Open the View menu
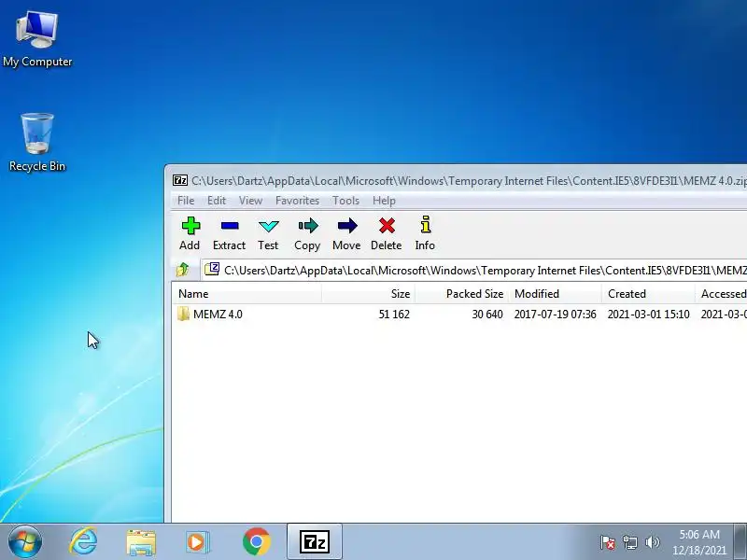Screen dimensions: 747x560 250,201
